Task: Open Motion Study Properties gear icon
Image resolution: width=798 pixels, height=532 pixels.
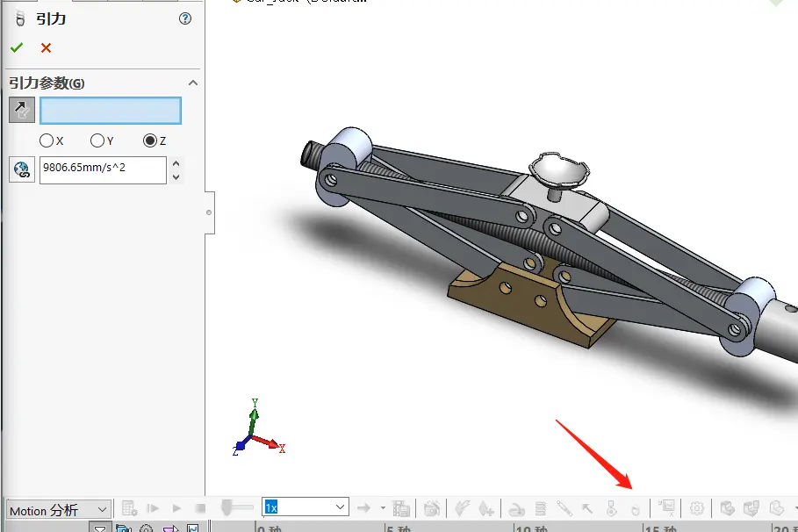Action: (697, 508)
